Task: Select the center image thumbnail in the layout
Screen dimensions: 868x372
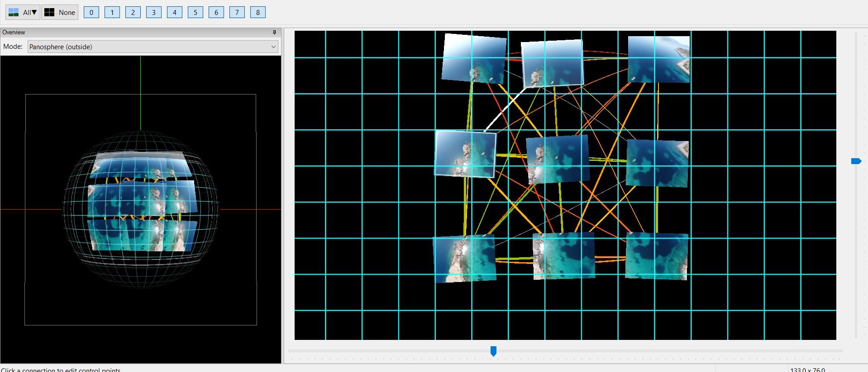Action: tap(558, 160)
